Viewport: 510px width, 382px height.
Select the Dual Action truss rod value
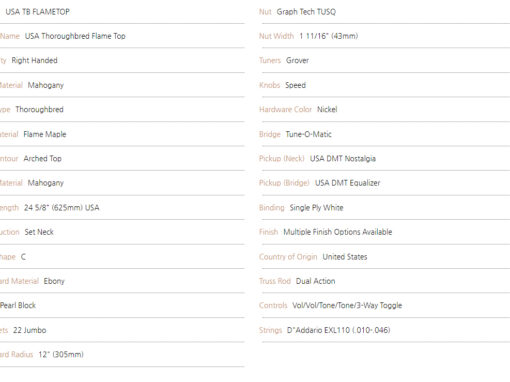[315, 281]
